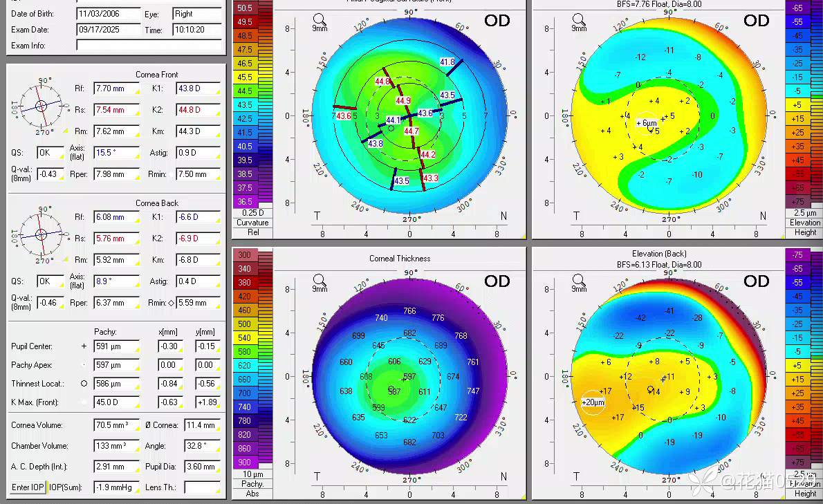Click the Cornea Back axis diagram
823x504 pixels.
point(41,235)
